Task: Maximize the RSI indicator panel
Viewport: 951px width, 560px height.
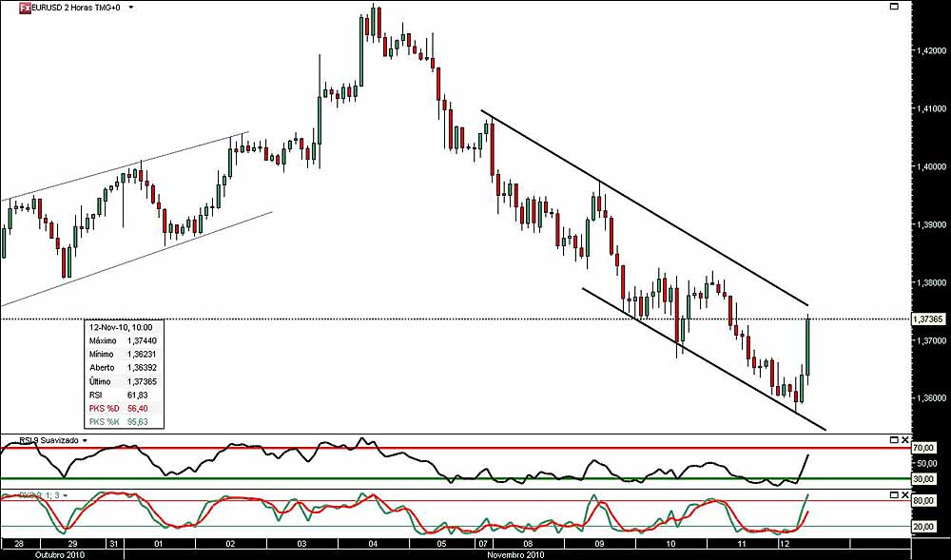Action: [x=893, y=439]
